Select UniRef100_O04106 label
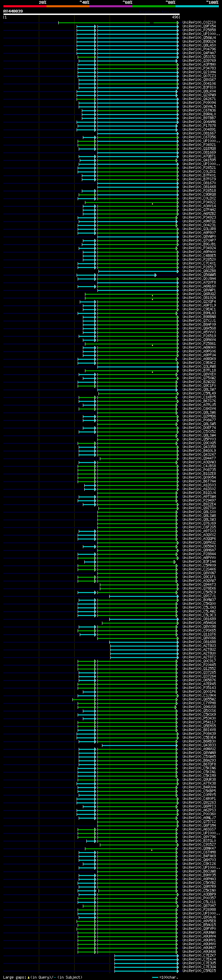This screenshot has width=222, height=980. [x=199, y=83]
